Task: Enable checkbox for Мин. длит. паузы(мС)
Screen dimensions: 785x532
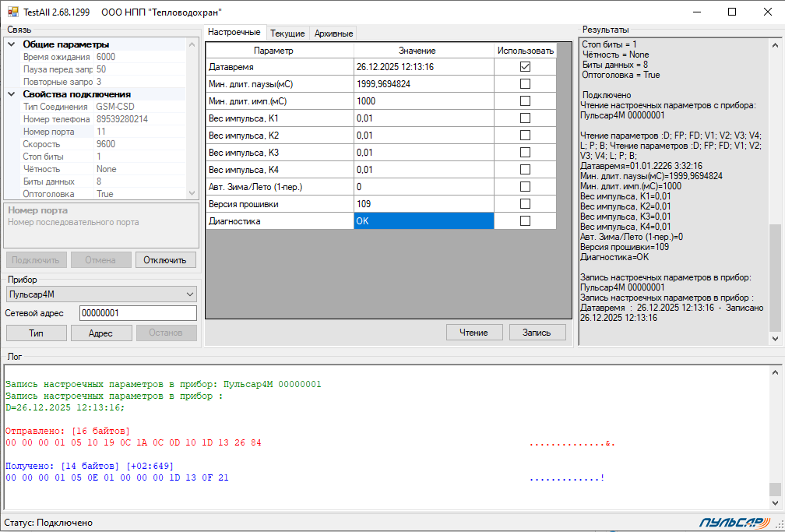Action: click(x=525, y=83)
